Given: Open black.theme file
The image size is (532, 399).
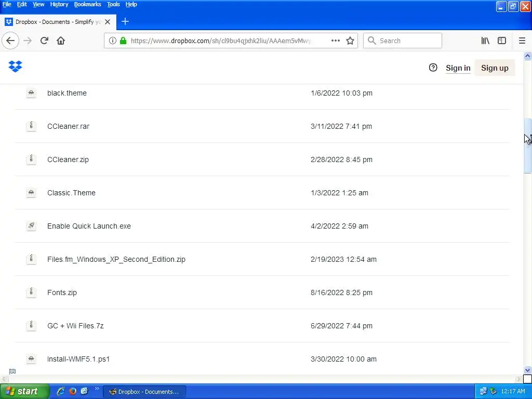Looking at the screenshot, I should click(67, 93).
